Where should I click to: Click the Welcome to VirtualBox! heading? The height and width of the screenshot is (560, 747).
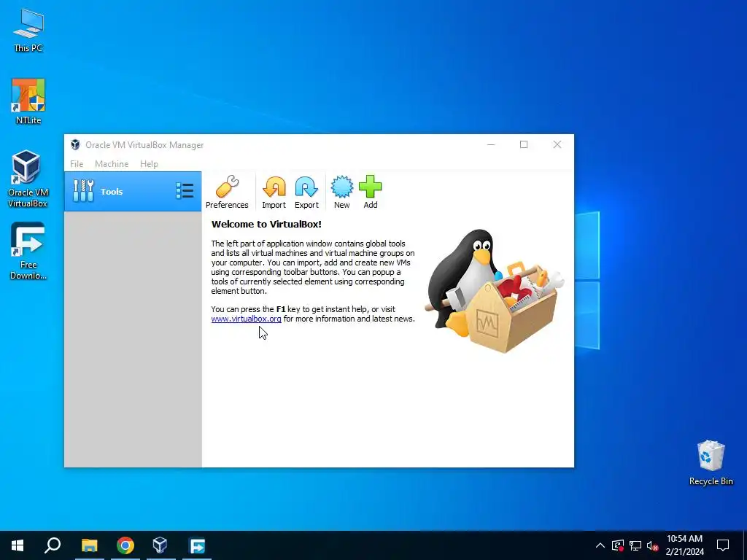[x=266, y=225]
